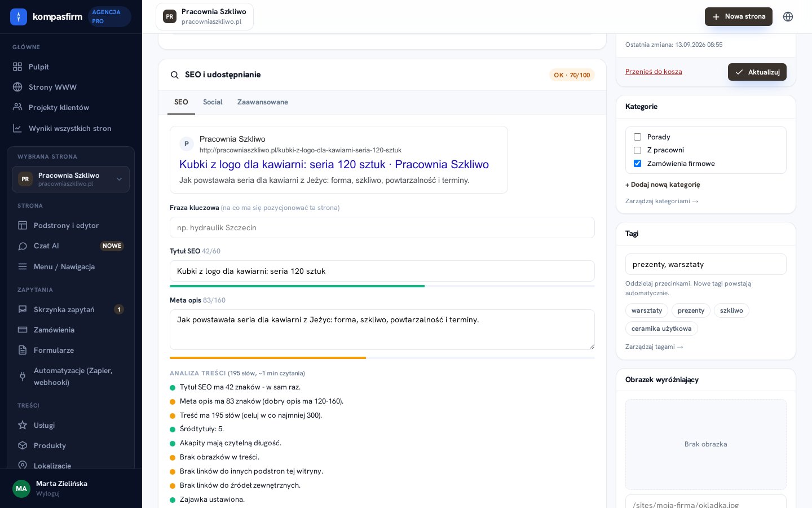
Task: Open the Pracownia Szkliwo site switcher in top bar
Action: pyautogui.click(x=205, y=16)
